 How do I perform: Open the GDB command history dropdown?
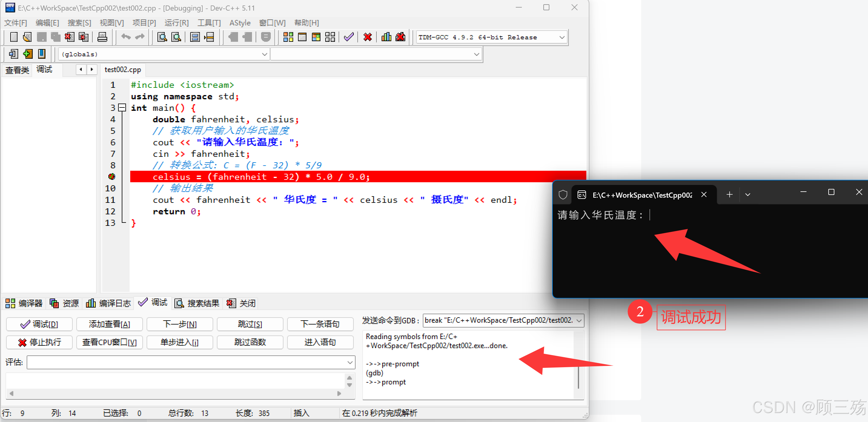click(x=579, y=320)
